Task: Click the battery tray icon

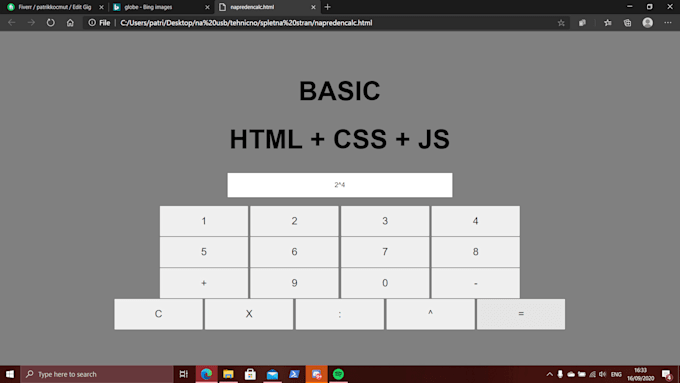Action: pos(582,374)
